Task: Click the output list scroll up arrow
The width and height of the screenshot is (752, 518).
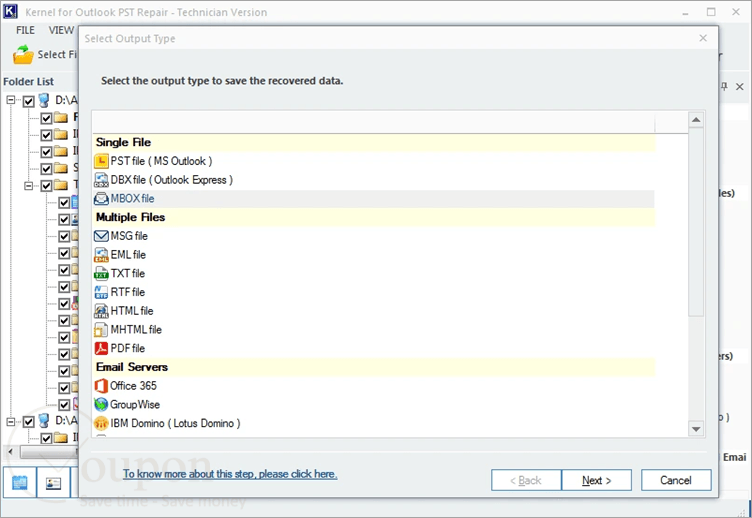Action: [696, 120]
